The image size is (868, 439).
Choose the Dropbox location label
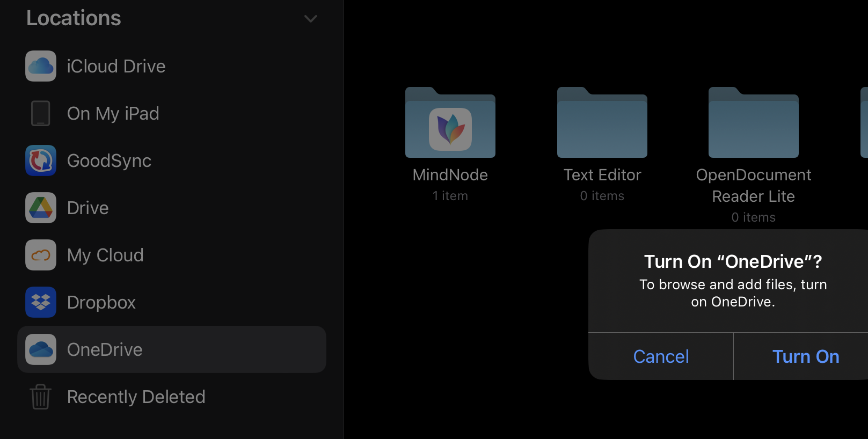point(101,303)
